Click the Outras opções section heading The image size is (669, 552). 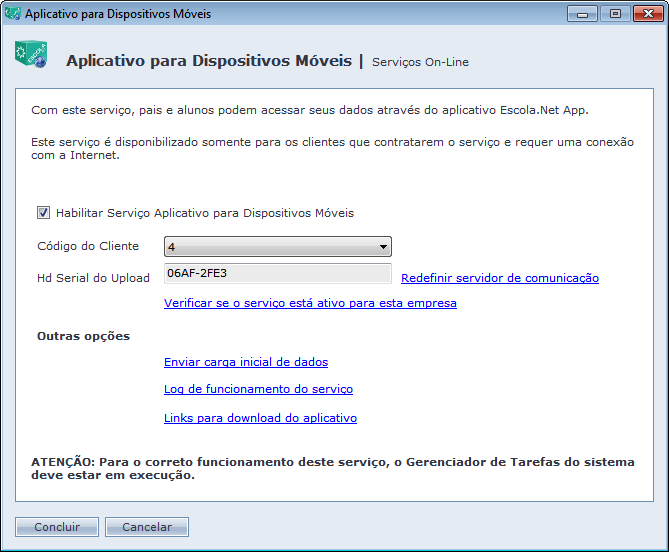coord(83,336)
